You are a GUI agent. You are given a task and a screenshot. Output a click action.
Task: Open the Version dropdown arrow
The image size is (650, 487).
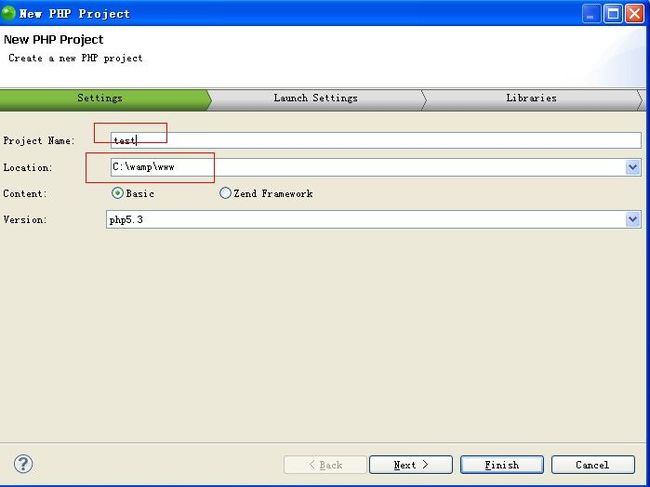[633, 219]
